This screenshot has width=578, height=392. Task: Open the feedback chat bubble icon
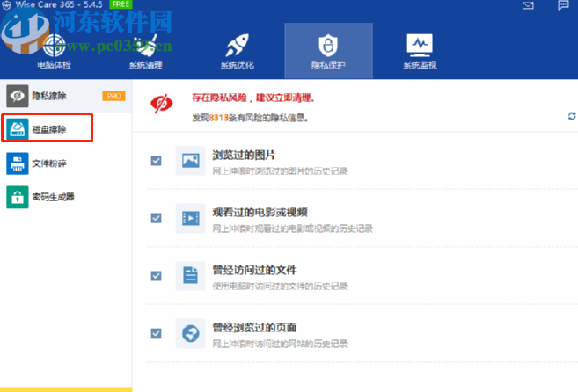[x=563, y=5]
